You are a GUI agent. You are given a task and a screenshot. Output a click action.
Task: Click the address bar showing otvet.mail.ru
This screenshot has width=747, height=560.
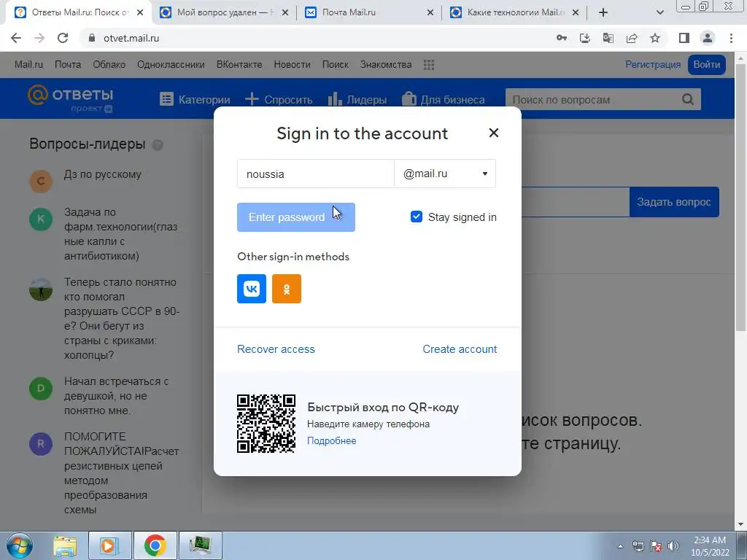(314, 38)
